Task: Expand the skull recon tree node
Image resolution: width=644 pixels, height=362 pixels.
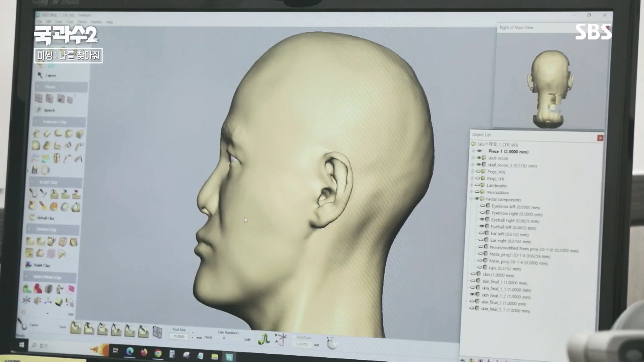Action: (473, 158)
